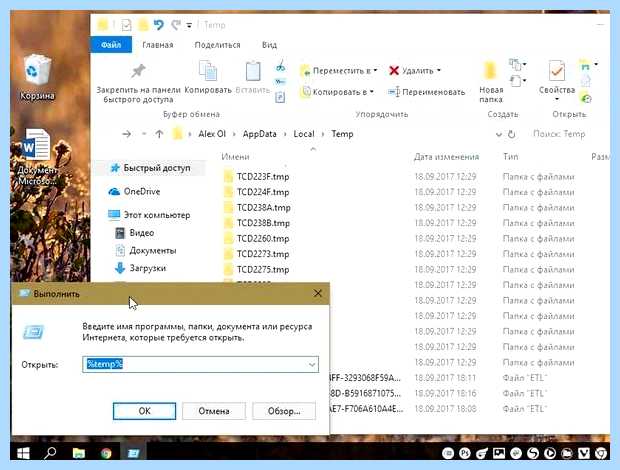Switch to the Главная ribbon tab
The height and width of the screenshot is (470, 620).
point(158,45)
